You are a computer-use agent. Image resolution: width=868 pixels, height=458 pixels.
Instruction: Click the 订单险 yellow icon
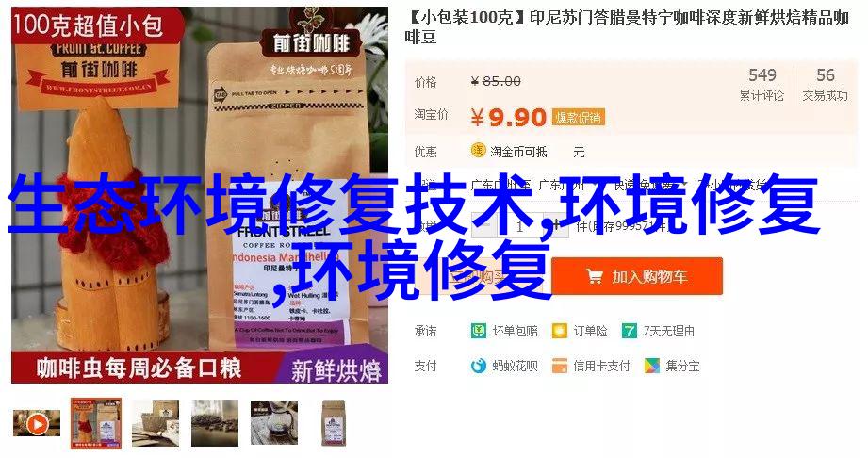pos(560,331)
